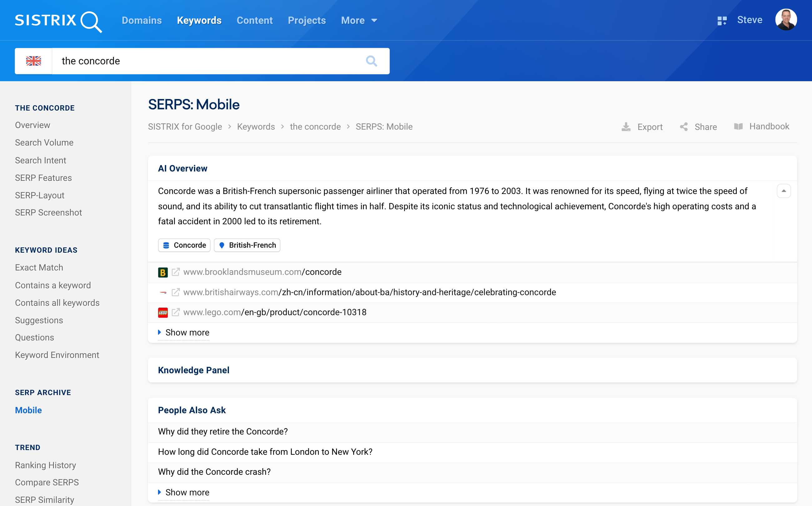
Task: Go to the Keywords tab
Action: 199,20
